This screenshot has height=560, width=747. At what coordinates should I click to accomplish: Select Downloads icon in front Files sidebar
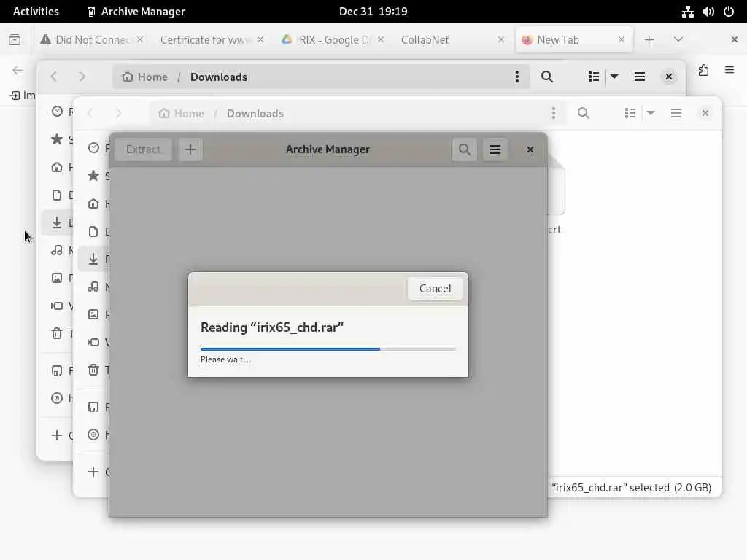tap(93, 259)
